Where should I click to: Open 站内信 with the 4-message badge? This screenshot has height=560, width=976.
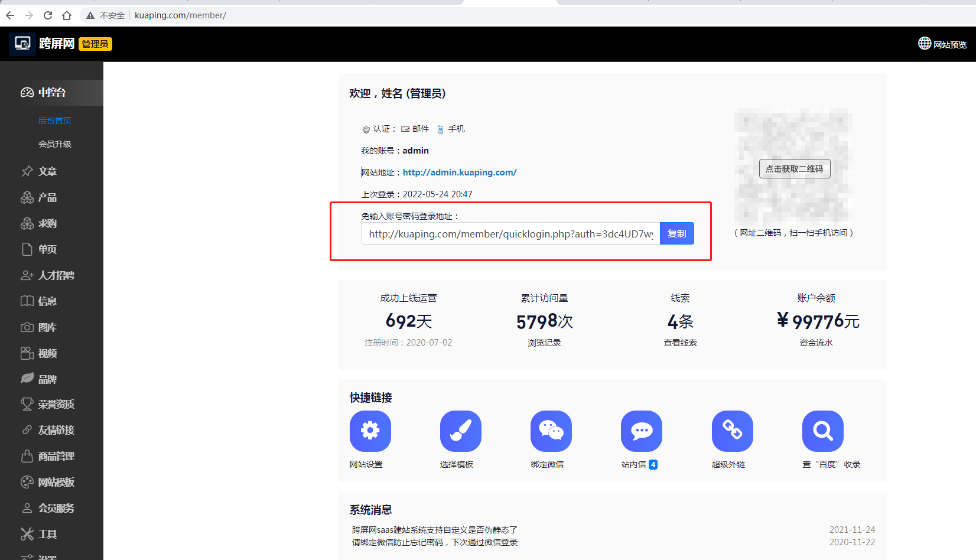pos(641,431)
